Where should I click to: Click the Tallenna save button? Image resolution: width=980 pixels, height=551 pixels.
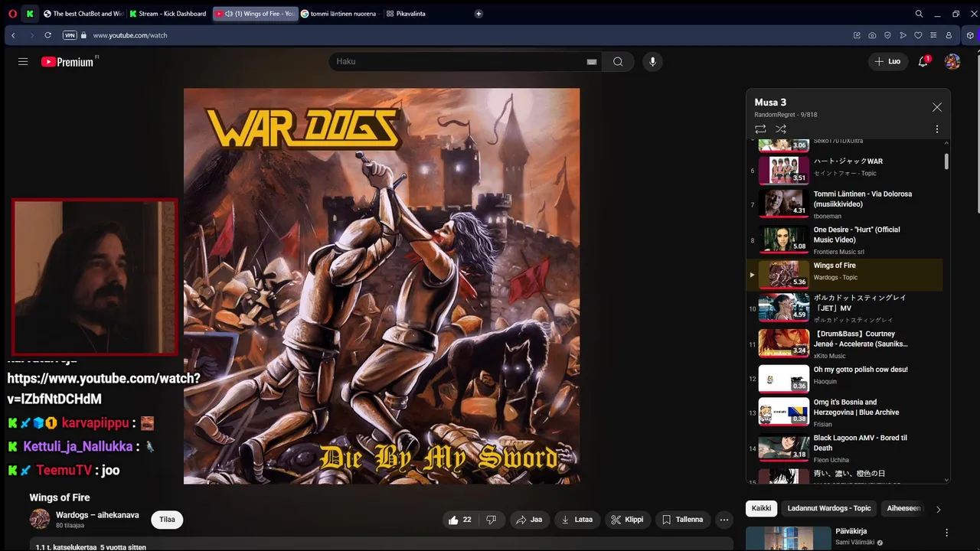pos(683,520)
